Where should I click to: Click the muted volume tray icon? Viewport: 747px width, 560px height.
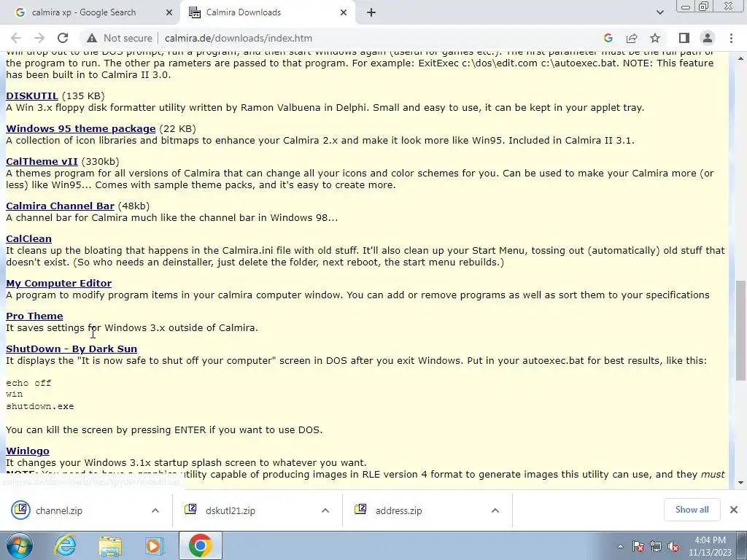click(673, 546)
